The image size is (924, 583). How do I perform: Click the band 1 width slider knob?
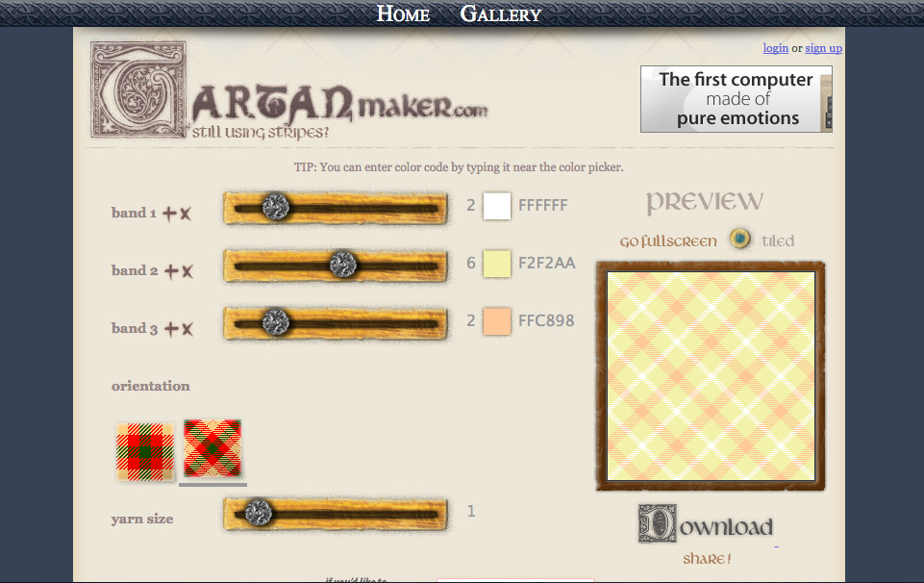click(275, 207)
